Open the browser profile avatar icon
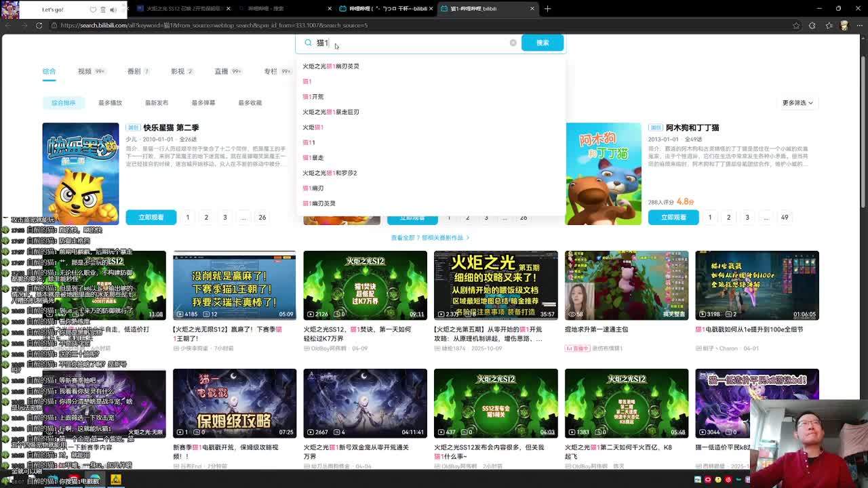 pyautogui.click(x=844, y=25)
